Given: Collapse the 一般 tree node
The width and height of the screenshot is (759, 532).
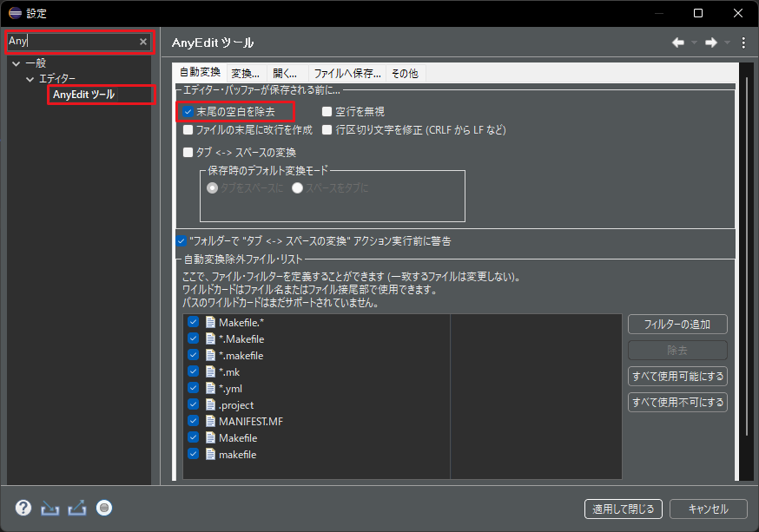Looking at the screenshot, I should click(16, 63).
